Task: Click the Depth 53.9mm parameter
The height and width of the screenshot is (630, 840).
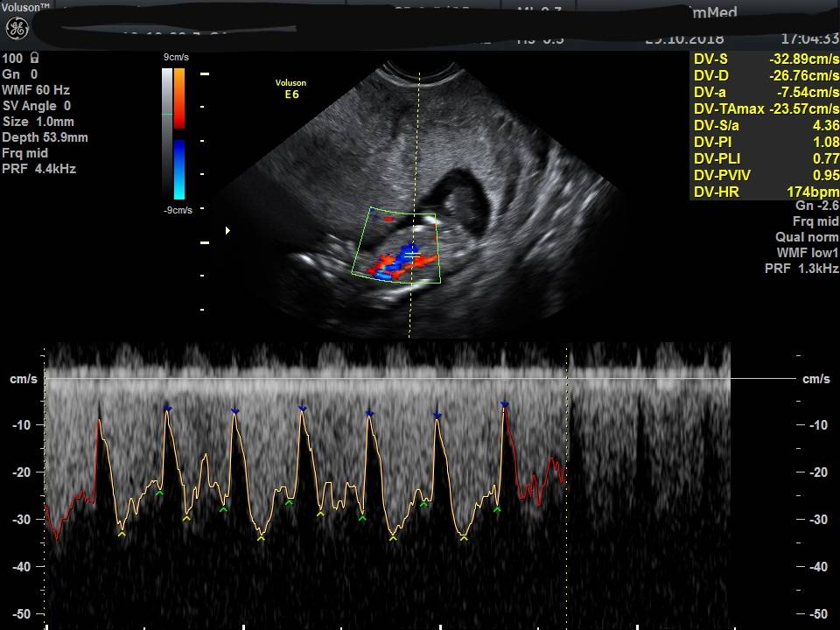Action: click(45, 137)
